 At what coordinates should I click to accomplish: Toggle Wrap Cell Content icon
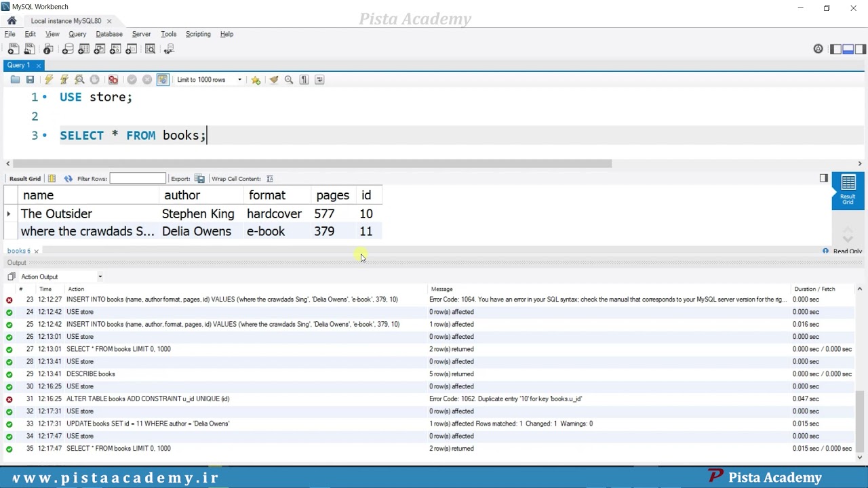(x=269, y=179)
